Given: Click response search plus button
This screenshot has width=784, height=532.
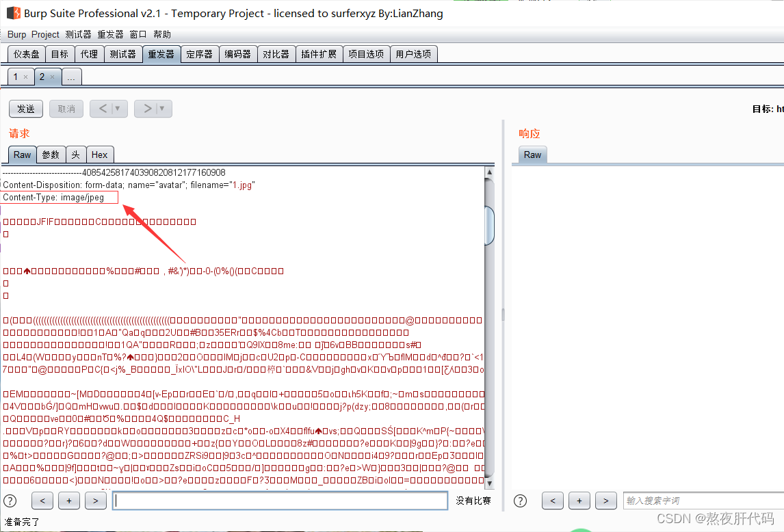Looking at the screenshot, I should click(579, 501).
